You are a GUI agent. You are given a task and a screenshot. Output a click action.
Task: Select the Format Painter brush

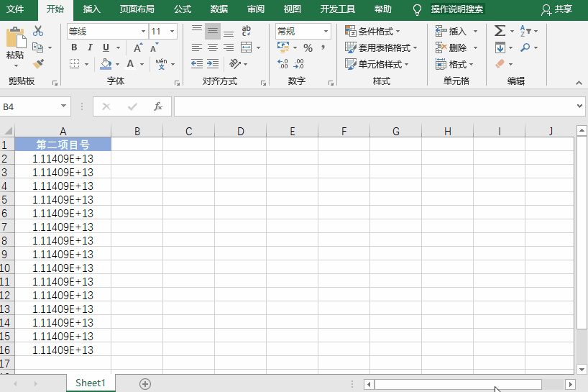coord(38,64)
